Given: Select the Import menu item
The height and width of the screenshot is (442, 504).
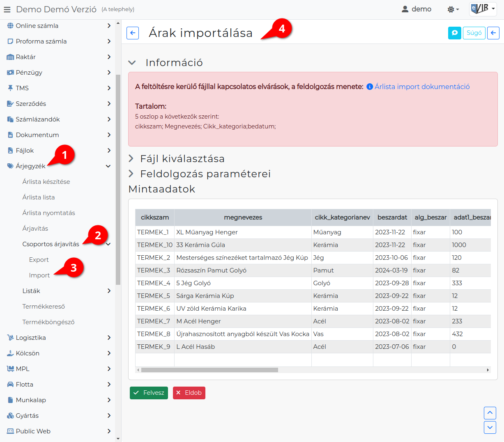Looking at the screenshot, I should pos(39,275).
